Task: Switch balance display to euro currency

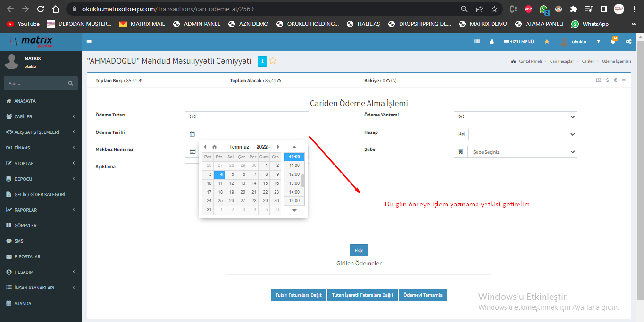Action: coord(615,80)
